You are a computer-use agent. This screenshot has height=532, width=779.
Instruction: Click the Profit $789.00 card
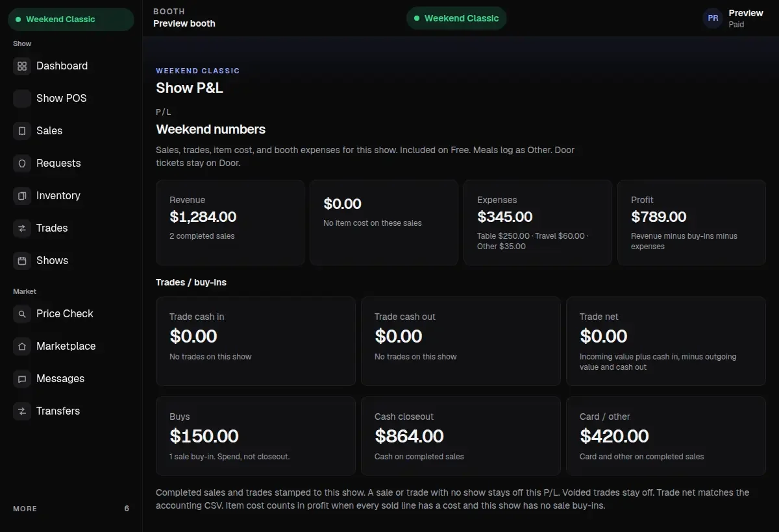tap(691, 223)
